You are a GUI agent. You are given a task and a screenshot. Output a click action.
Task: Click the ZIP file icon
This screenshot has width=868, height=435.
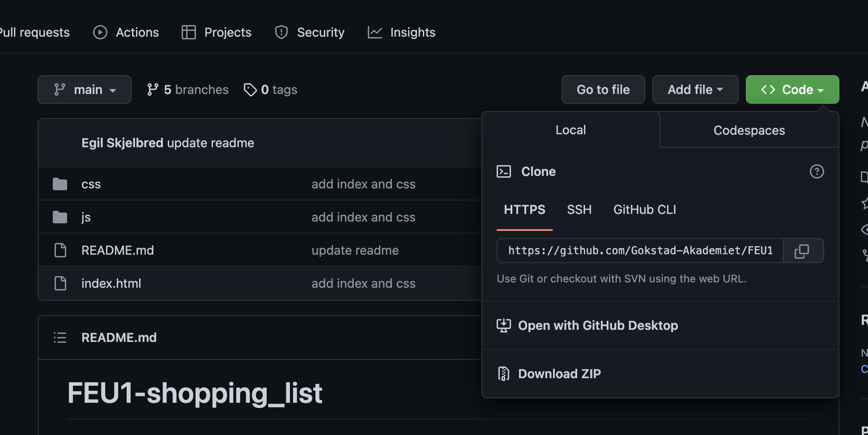(504, 374)
